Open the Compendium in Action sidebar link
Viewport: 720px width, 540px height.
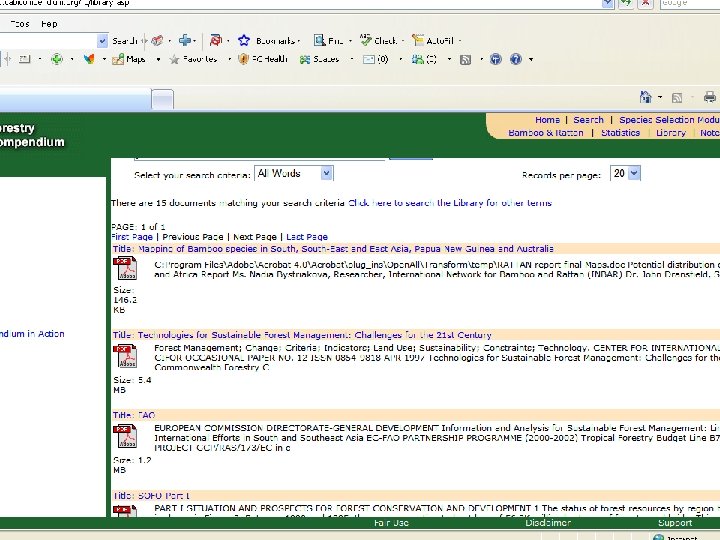pyautogui.click(x=32, y=334)
